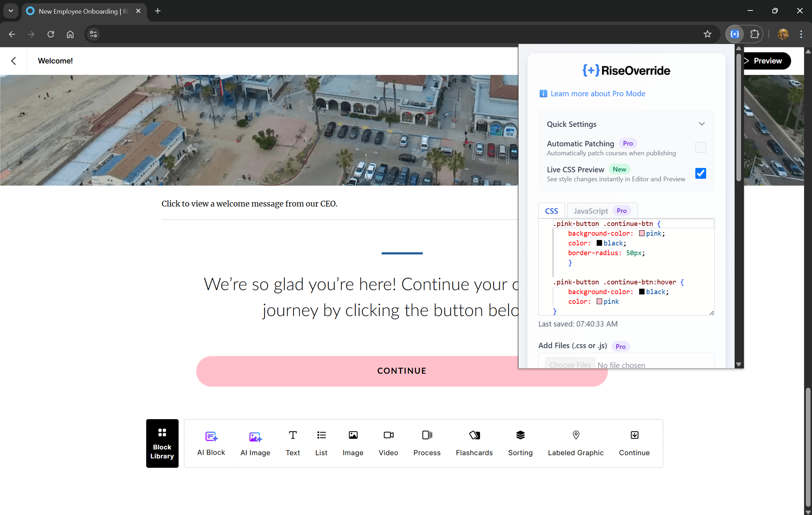Open Learn more about Pro Mode

click(x=598, y=93)
